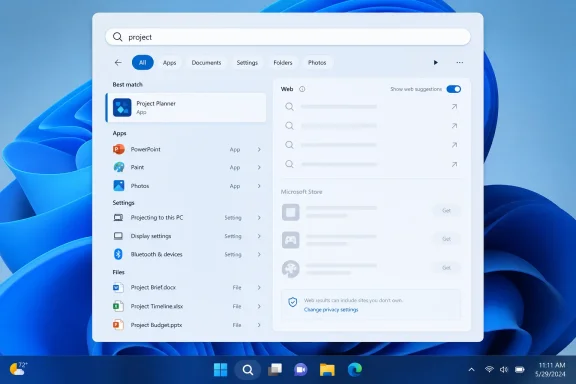This screenshot has width=576, height=384.
Task: Open weather widget on taskbar
Action: [18, 369]
